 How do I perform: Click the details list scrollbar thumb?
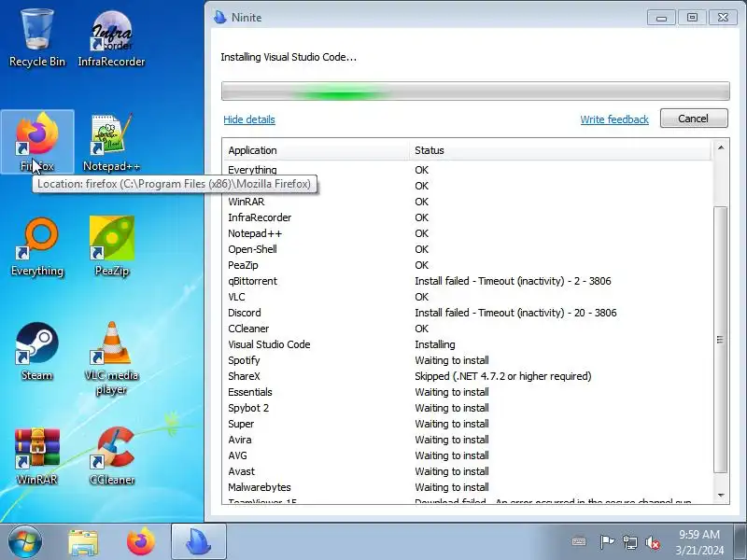point(721,339)
